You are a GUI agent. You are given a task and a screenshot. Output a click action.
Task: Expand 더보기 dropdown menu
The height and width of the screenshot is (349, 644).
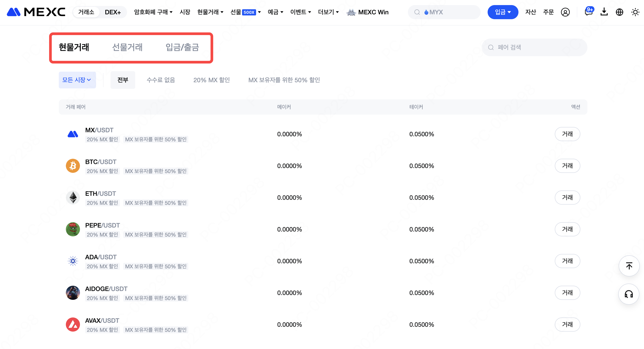pyautogui.click(x=329, y=12)
